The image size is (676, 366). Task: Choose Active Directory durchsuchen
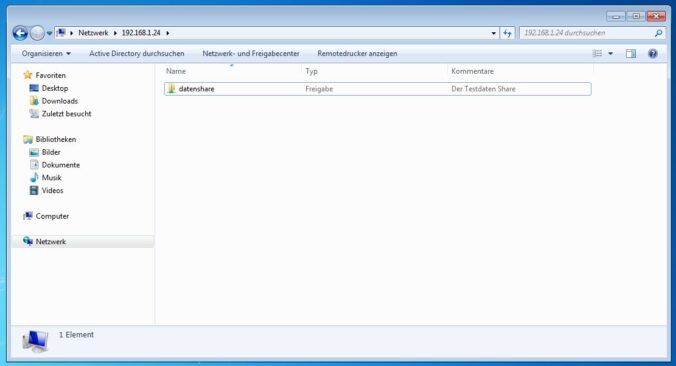(x=137, y=53)
